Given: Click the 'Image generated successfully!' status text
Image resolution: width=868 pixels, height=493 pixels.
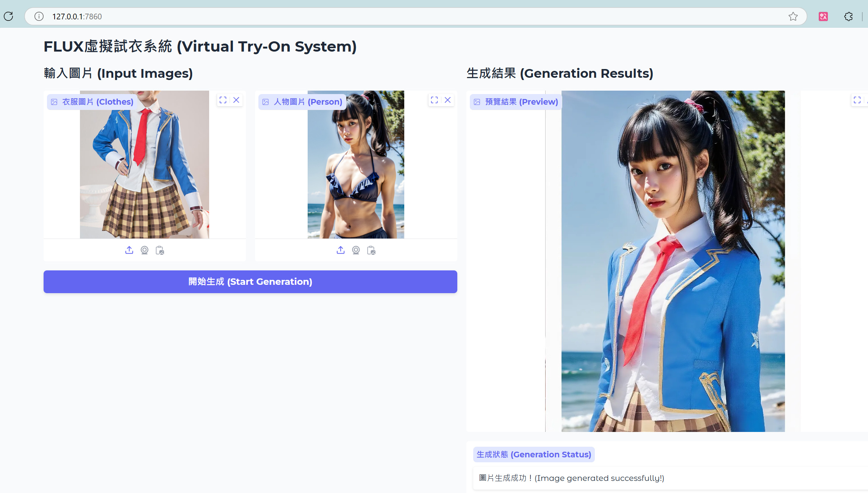Looking at the screenshot, I should coord(572,478).
